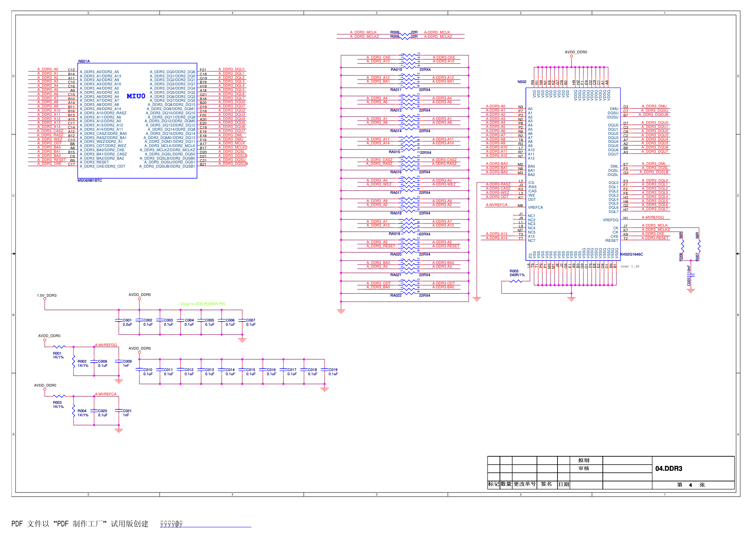756x534 pixels.
Task: Open the underlined link in the PDF footer
Action: pyautogui.click(x=206, y=524)
